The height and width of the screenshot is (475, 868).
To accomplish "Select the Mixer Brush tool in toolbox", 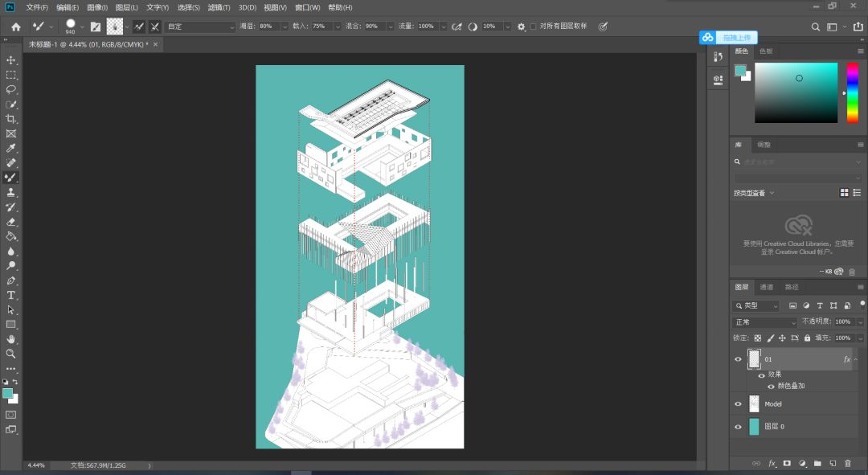I will tap(11, 177).
